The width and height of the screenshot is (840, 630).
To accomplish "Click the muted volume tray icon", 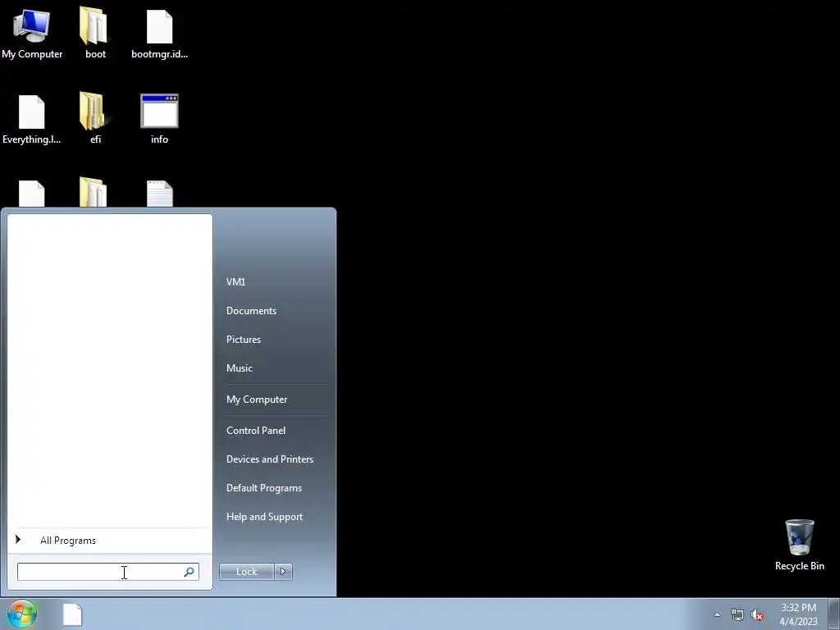I will coord(757,615).
